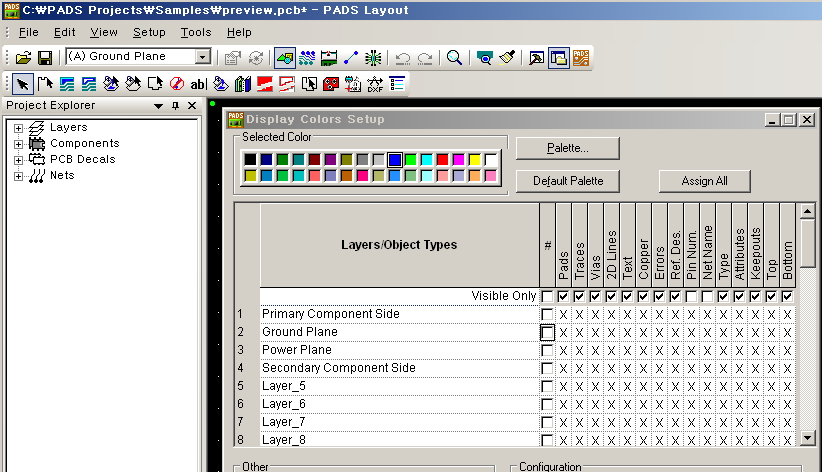Pick the white color swatch
The image size is (822, 472).
tap(491, 159)
